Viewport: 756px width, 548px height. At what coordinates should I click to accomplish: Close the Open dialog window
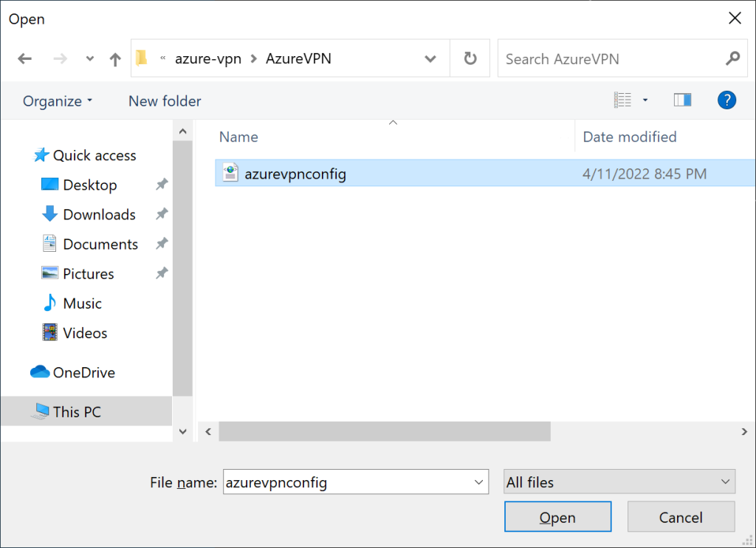pos(735,18)
